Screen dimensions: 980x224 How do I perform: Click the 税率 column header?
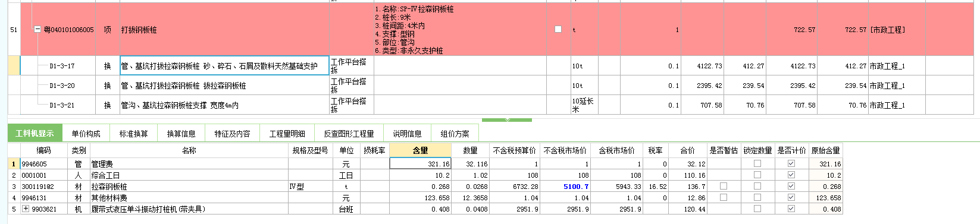(x=655, y=150)
